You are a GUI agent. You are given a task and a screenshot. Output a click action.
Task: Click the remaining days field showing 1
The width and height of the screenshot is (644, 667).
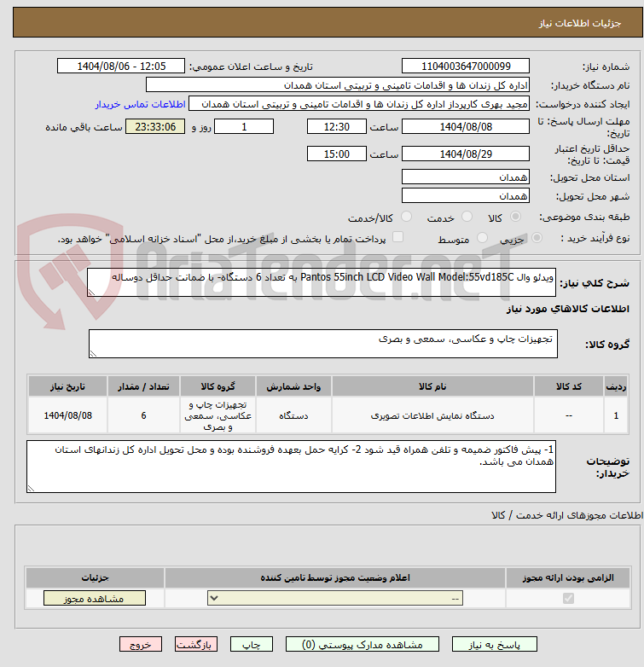coord(244,127)
